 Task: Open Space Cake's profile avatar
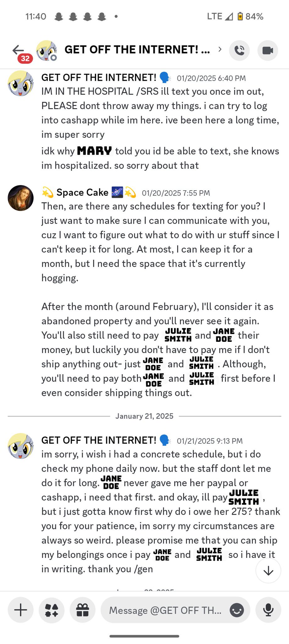click(x=21, y=198)
